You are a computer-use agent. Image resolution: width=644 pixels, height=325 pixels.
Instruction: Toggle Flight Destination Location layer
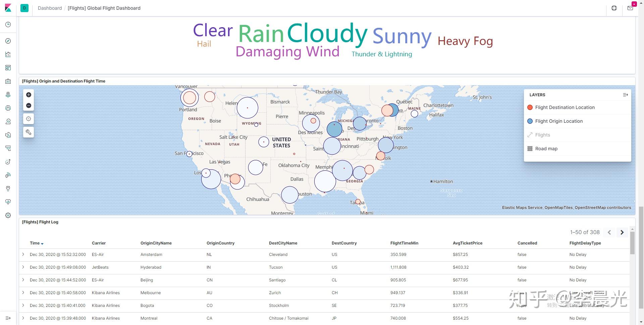565,107
